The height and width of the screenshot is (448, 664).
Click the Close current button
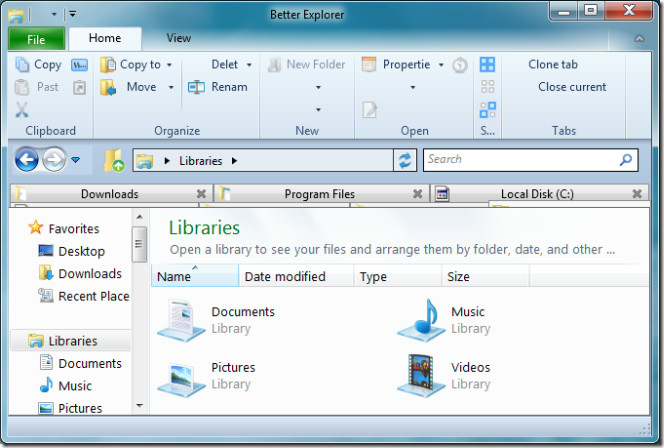572,87
